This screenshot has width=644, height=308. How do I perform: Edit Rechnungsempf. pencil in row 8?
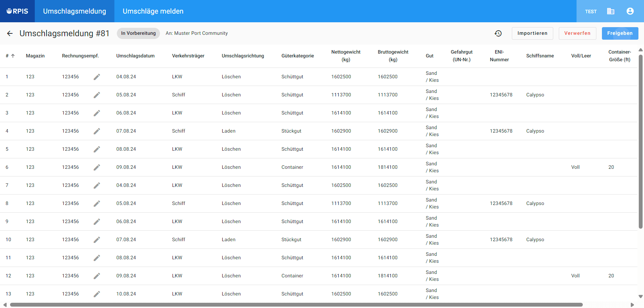tap(97, 204)
